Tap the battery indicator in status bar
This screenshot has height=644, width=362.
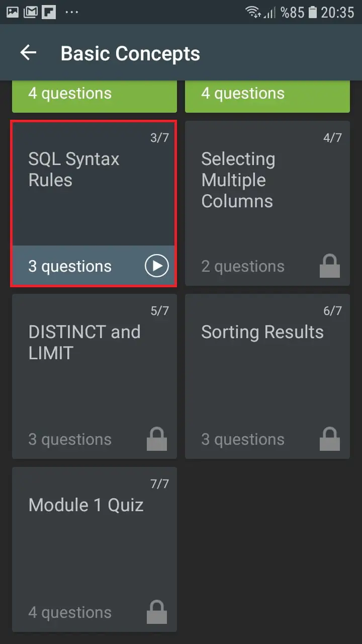313,12
